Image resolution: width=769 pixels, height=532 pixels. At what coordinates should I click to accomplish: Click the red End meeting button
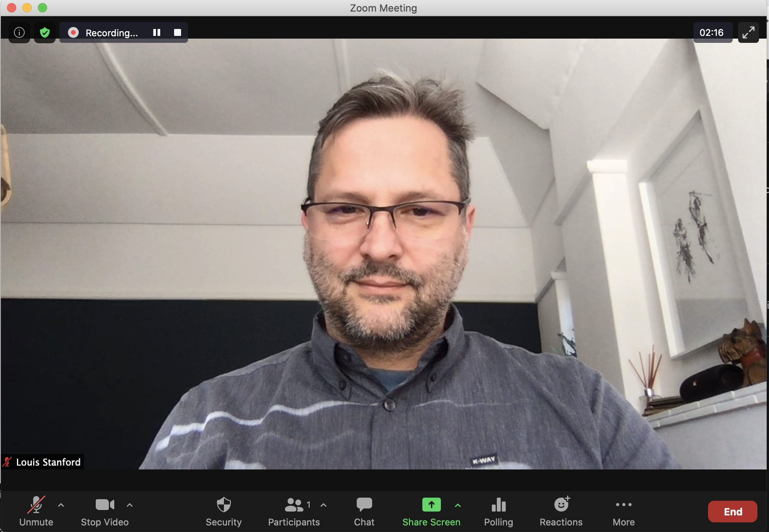(732, 512)
